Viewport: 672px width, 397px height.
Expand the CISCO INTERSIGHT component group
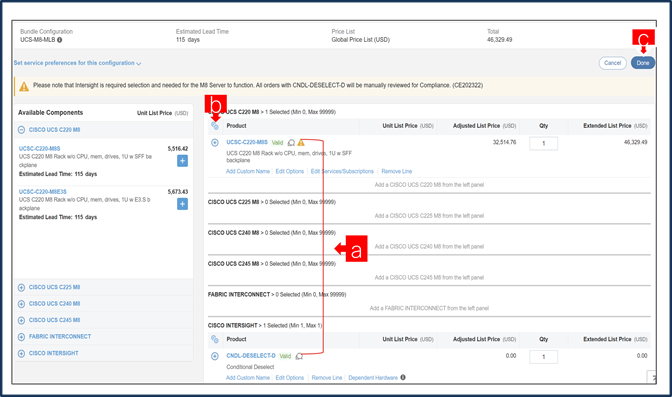pyautogui.click(x=21, y=353)
